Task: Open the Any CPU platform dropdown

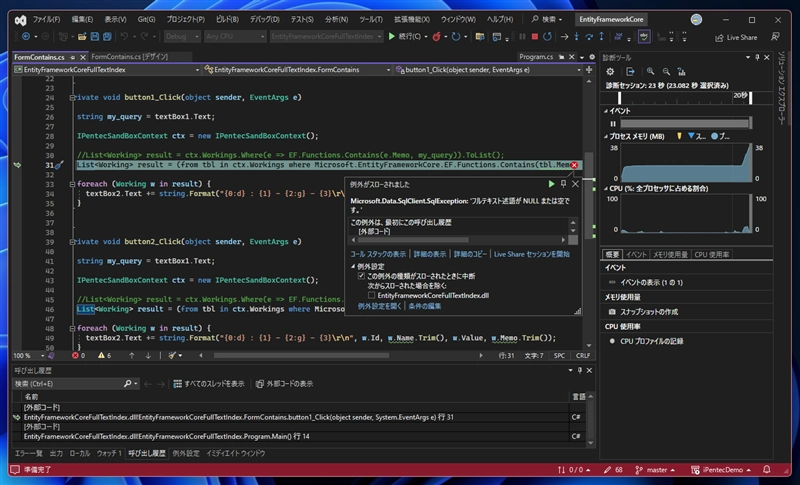Action: pos(235,37)
